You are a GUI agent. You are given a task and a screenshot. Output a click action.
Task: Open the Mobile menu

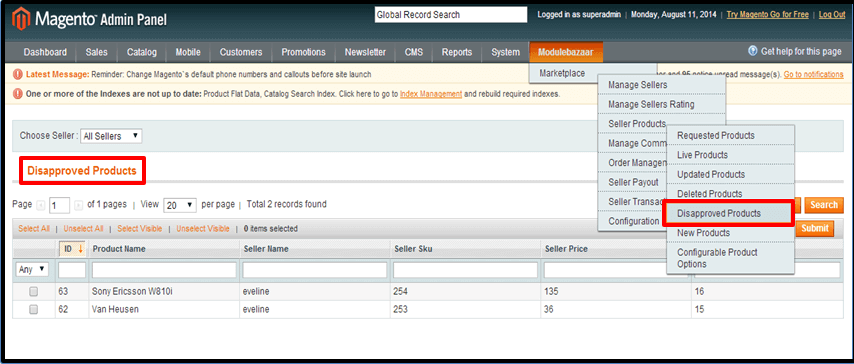(x=188, y=52)
